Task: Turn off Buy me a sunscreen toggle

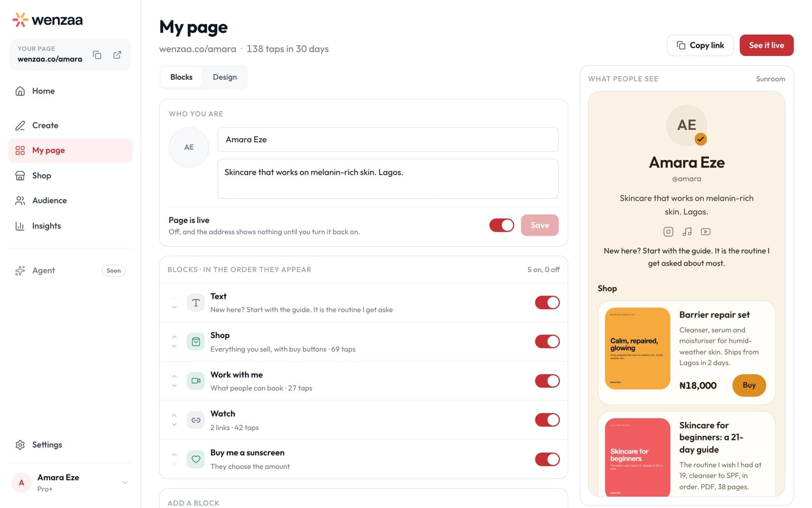Action: pos(547,459)
